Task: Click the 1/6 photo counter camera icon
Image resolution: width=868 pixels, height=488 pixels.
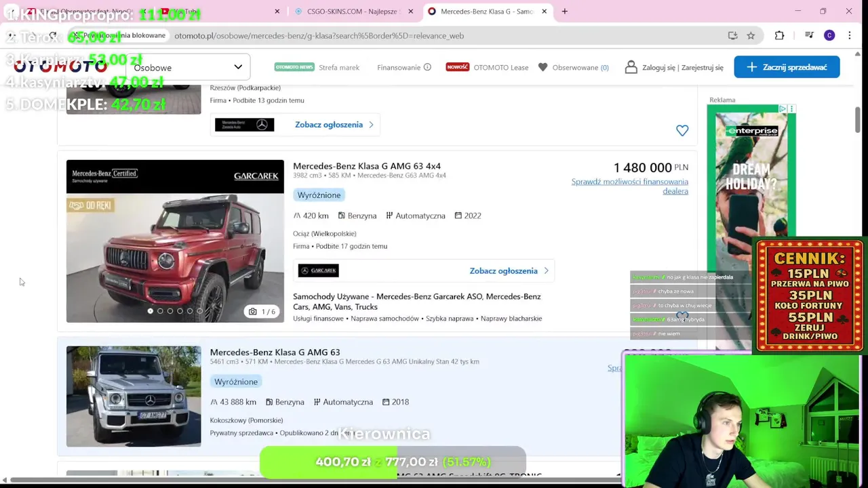Action: 262,312
